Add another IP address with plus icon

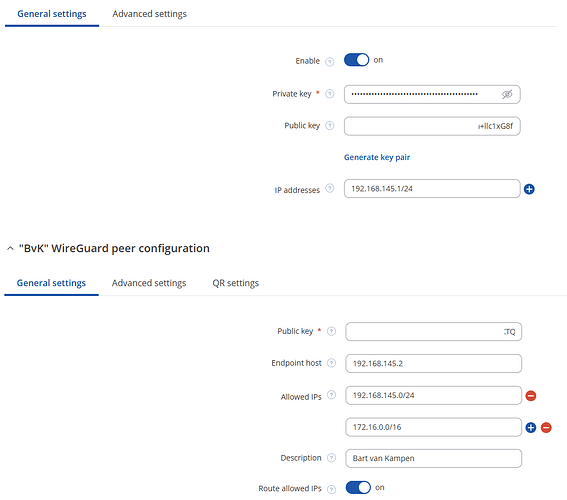[529, 189]
